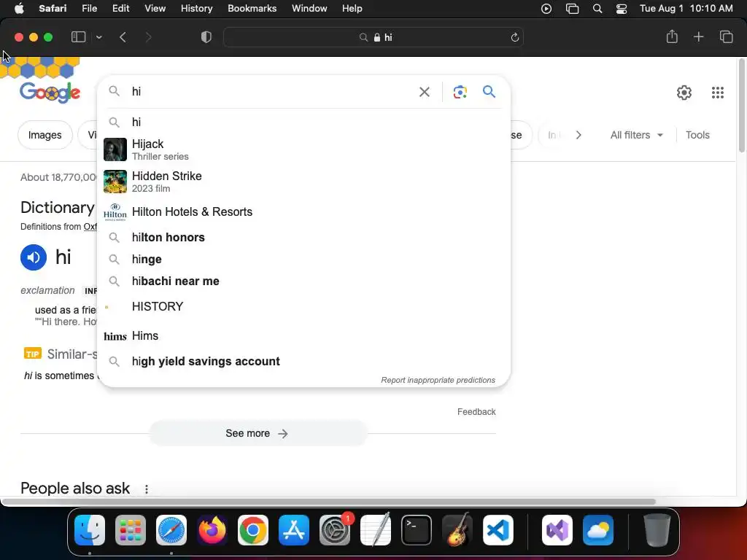The image size is (747, 560).
Task: Pick the 'hinge' suggestion
Action: coord(303,259)
